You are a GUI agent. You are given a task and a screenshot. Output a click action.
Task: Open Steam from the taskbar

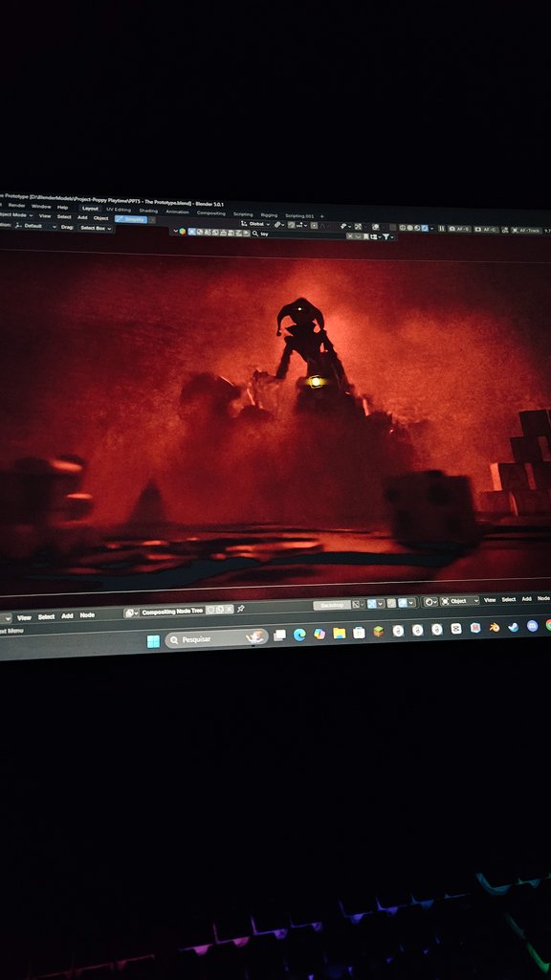coord(513,627)
